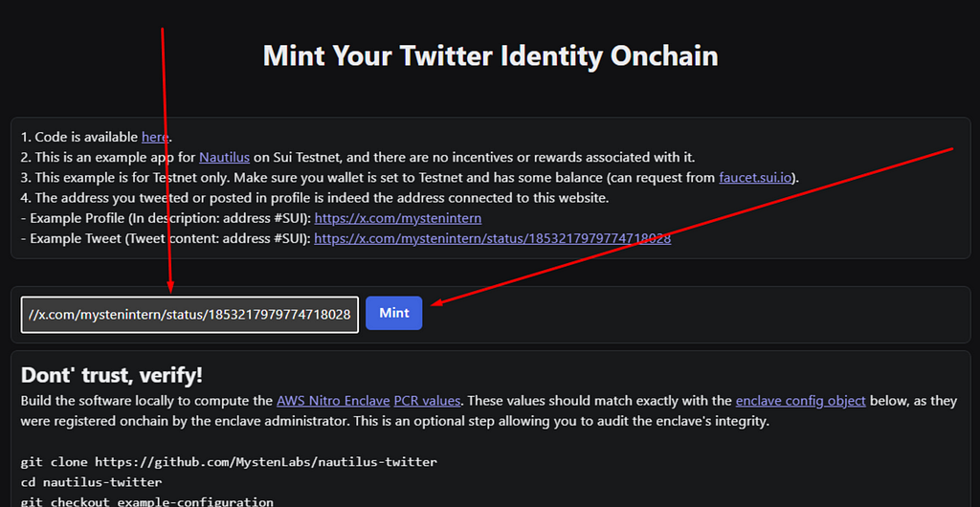The height and width of the screenshot is (507, 980).
Task: Open the enclave config object link
Action: coord(801,401)
